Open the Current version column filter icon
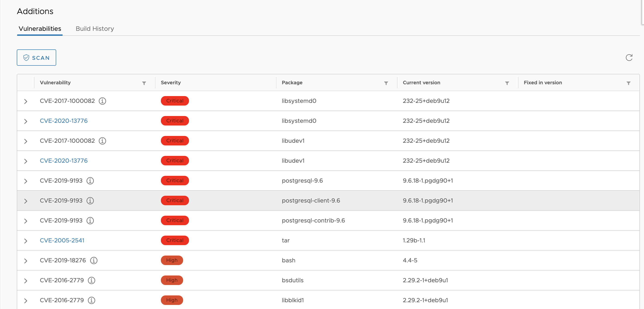This screenshot has width=644, height=309. click(507, 83)
